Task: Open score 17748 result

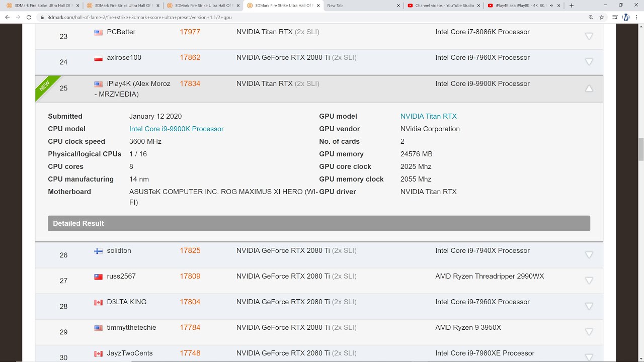Action: (x=190, y=353)
